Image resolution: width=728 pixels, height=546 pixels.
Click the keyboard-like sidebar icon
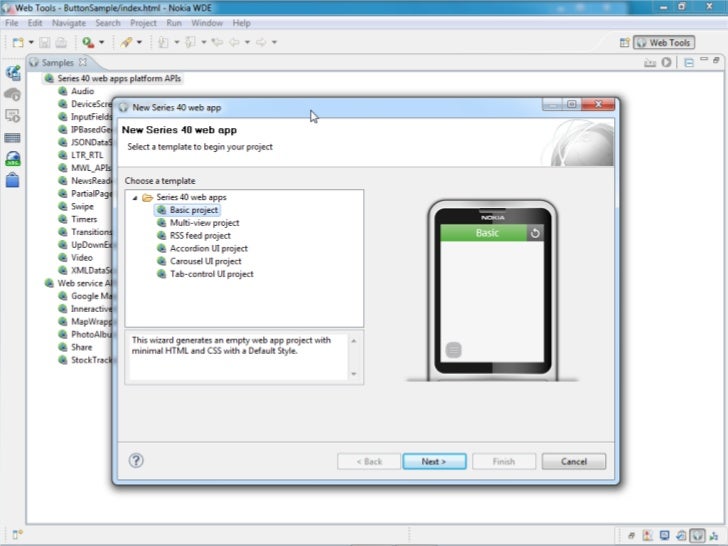pos(13,138)
